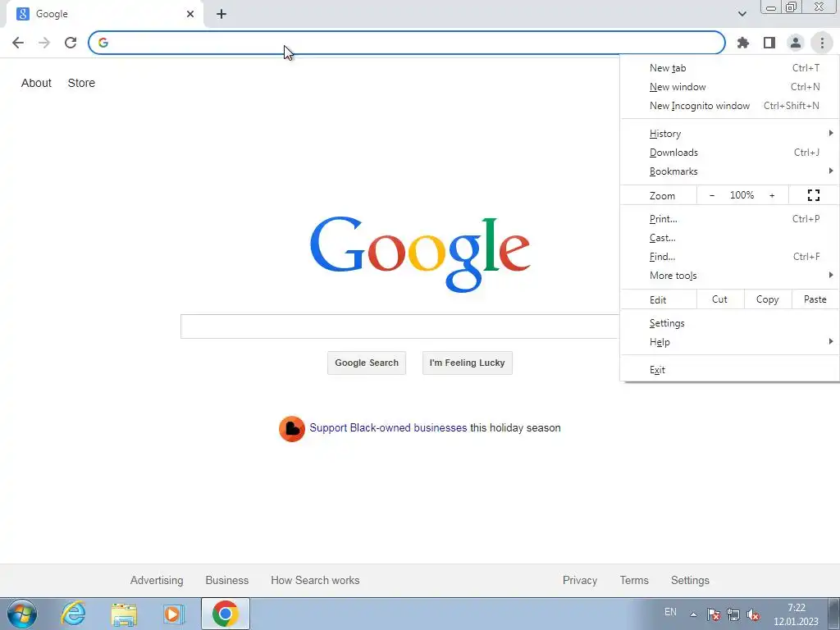Expand the History submenu

[729, 134]
